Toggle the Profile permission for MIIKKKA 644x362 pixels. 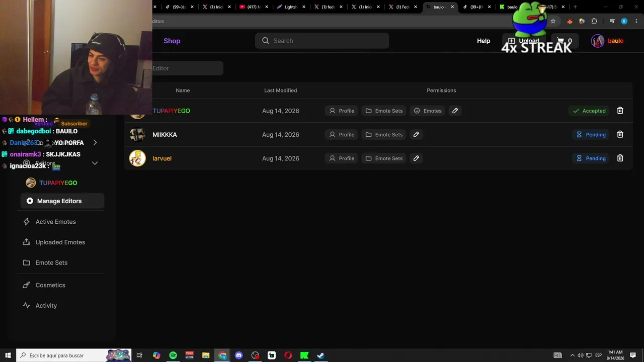341,134
